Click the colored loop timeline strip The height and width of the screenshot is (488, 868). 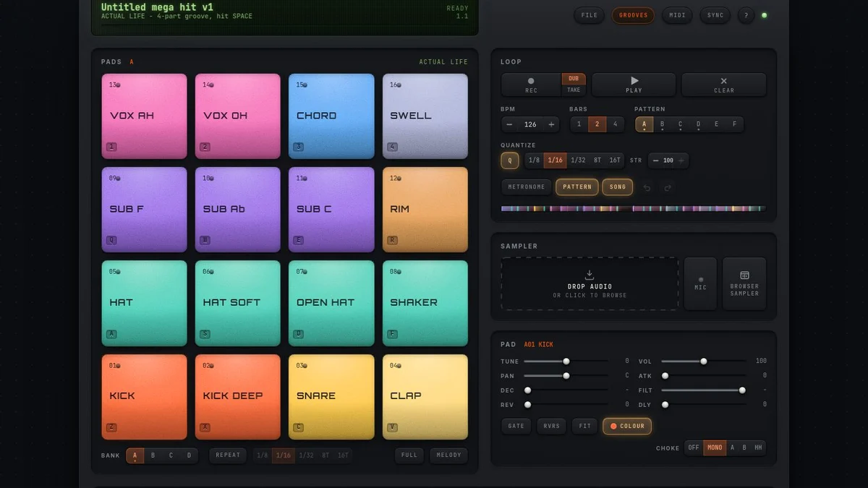[633, 209]
